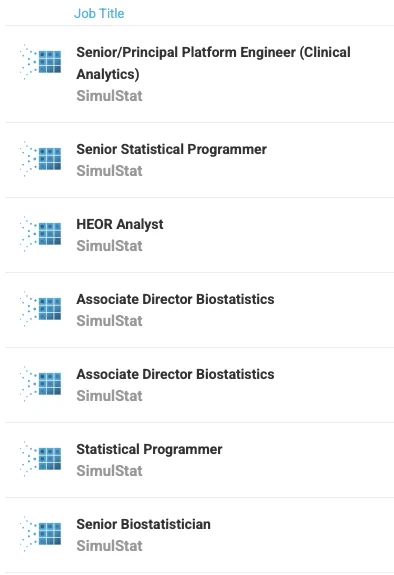Image resolution: width=394 pixels, height=575 pixels.
Task: Click the SimulStat logo beside HEOR Analyst
Action: (41, 234)
